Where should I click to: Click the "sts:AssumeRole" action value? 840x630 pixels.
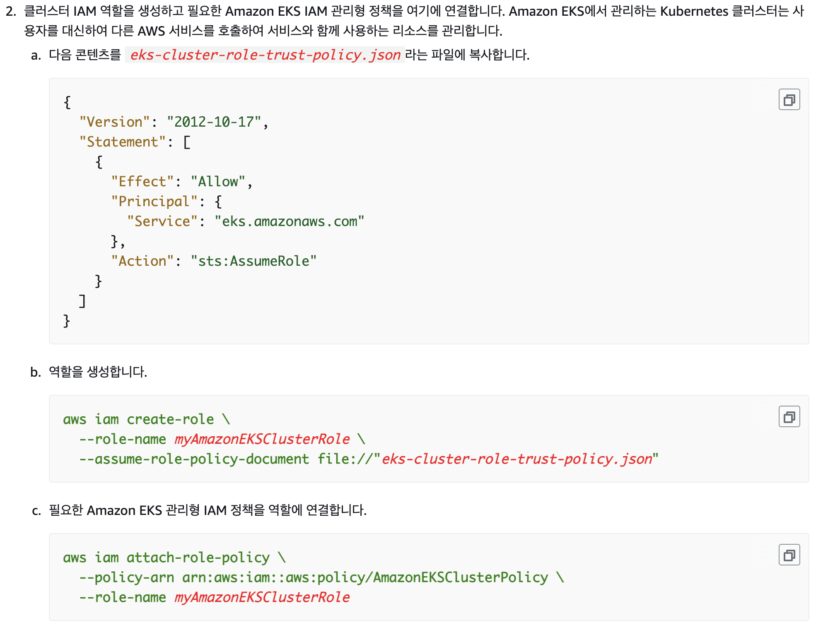point(253,261)
